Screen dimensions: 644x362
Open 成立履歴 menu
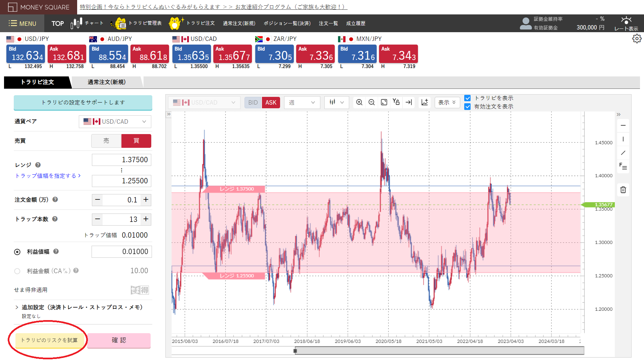point(356,23)
